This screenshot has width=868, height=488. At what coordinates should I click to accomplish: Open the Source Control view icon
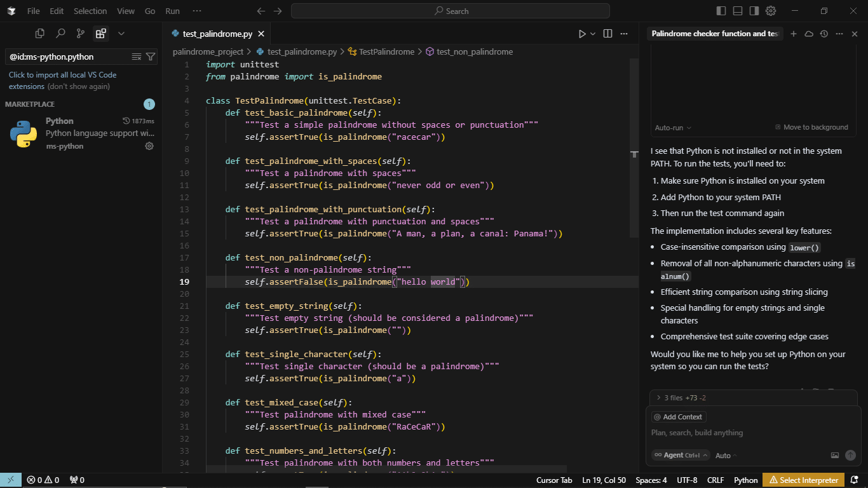pos(81,34)
